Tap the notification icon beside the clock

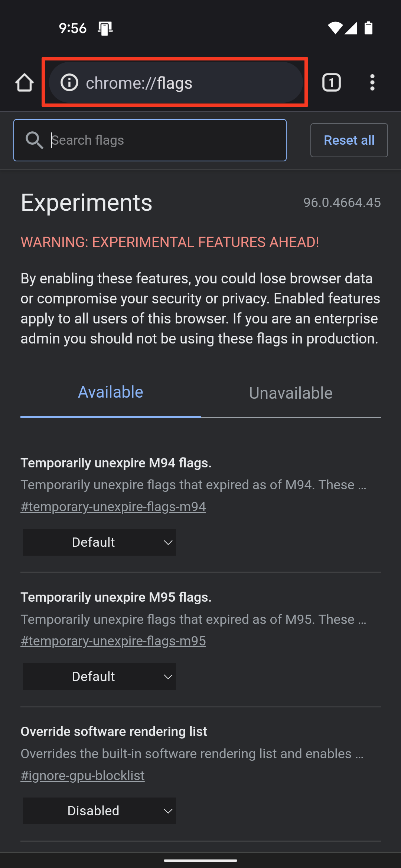(105, 28)
